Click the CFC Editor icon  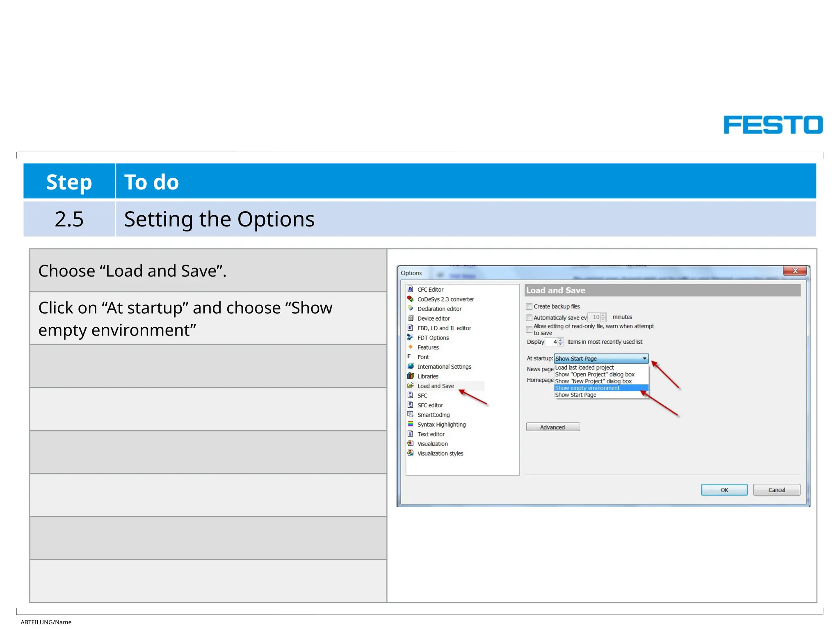[x=410, y=289]
